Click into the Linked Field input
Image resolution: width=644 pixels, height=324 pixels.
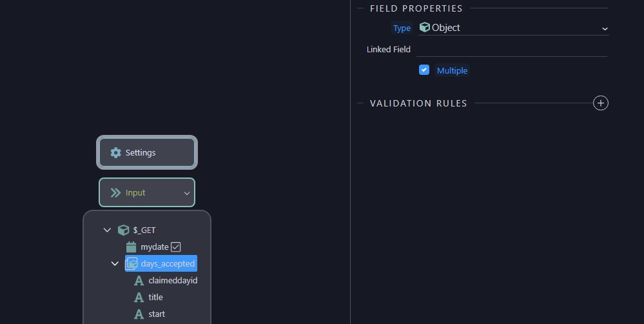511,49
